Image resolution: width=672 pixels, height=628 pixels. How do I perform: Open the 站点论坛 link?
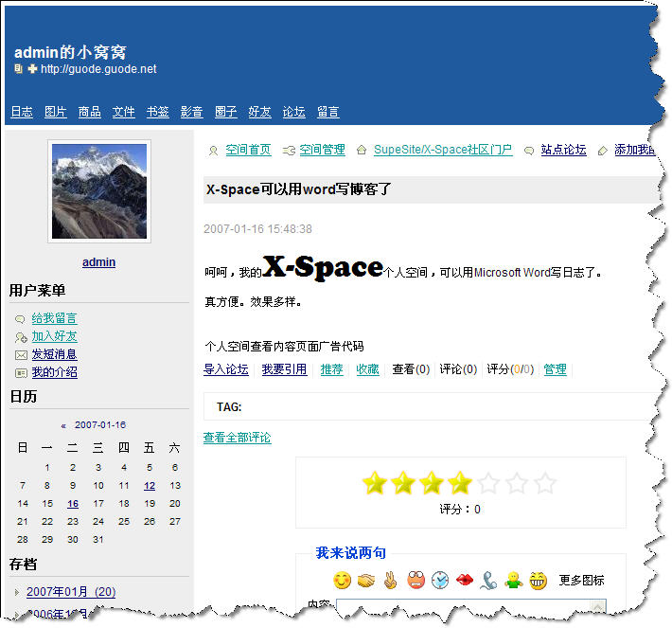[x=563, y=150]
